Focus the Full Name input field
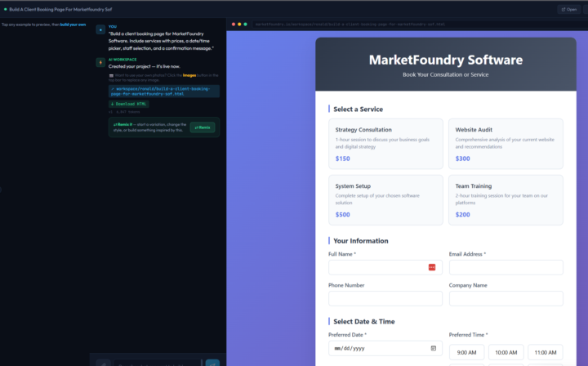588x366 pixels. click(385, 267)
